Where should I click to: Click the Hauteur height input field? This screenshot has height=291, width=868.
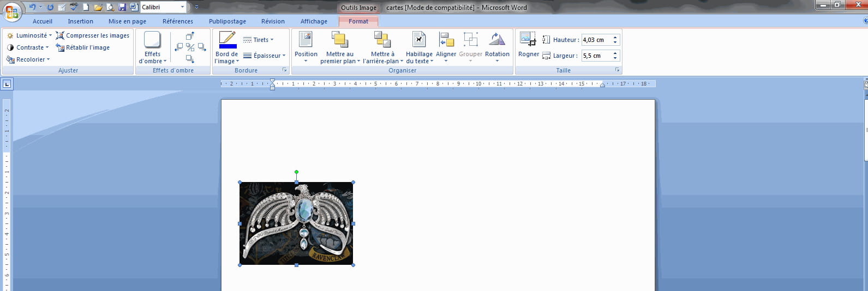[x=596, y=40]
